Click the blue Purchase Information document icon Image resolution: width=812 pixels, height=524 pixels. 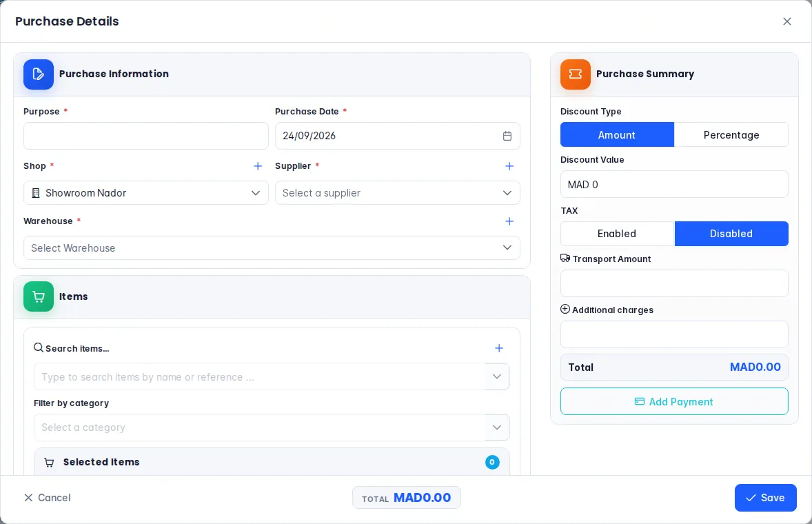[x=39, y=74]
